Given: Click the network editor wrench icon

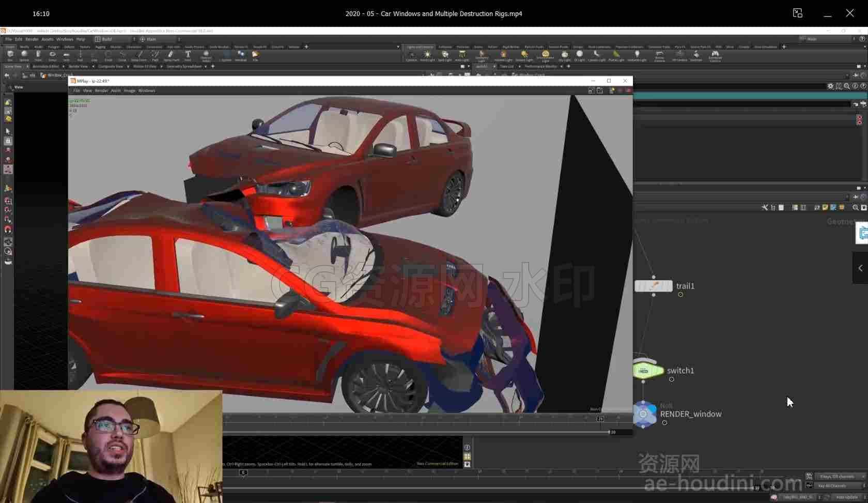Looking at the screenshot, I should point(765,207).
